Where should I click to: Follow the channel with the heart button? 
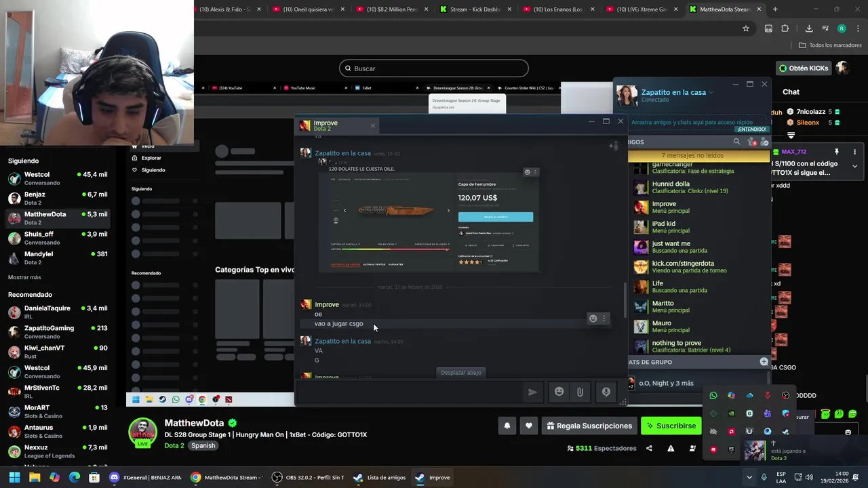pos(529,426)
